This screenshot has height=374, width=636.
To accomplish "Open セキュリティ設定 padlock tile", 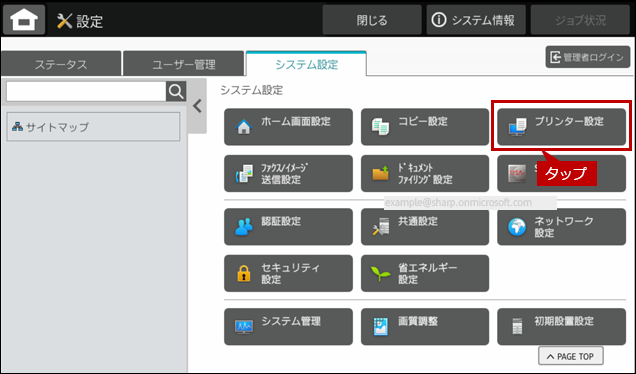I will (288, 273).
